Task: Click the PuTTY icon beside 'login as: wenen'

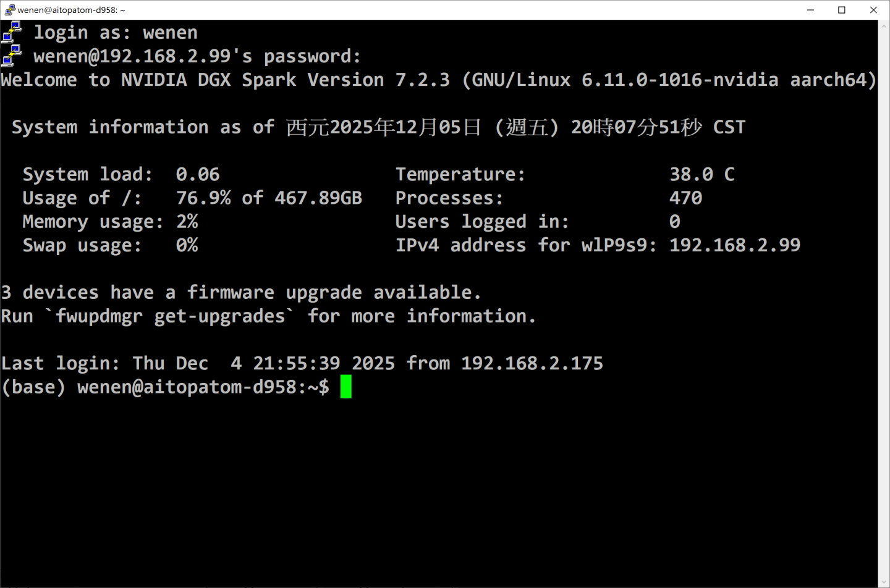Action: 12,32
